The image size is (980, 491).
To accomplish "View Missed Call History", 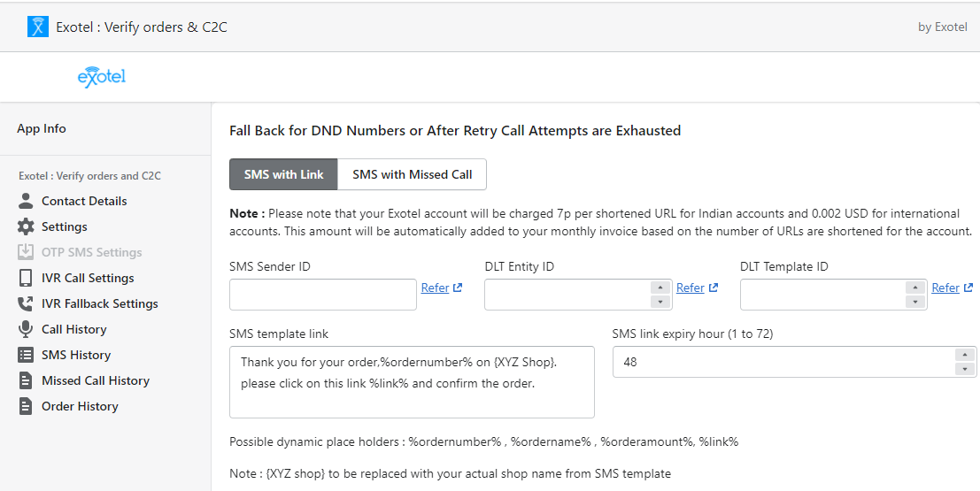I will (x=96, y=380).
